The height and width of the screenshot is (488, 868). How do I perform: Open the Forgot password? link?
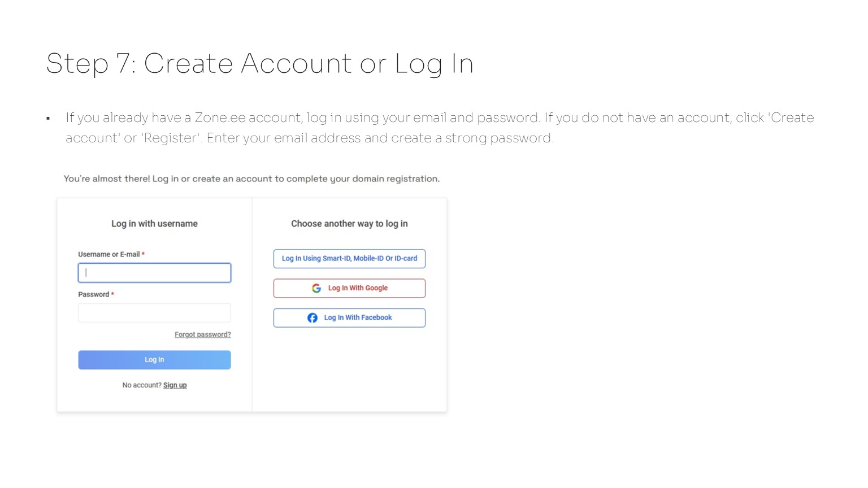(x=202, y=335)
